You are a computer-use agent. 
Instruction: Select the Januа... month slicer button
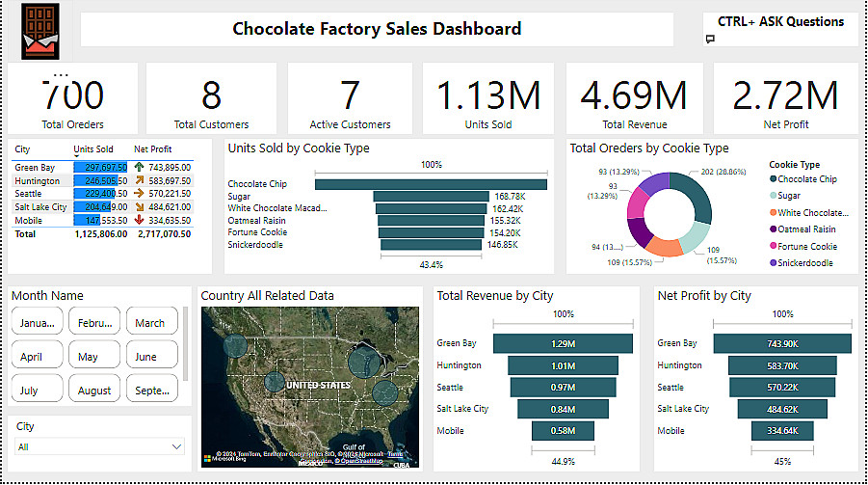tap(37, 323)
